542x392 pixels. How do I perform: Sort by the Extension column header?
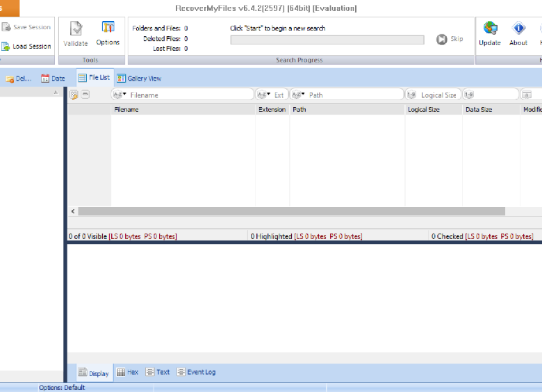click(x=272, y=110)
